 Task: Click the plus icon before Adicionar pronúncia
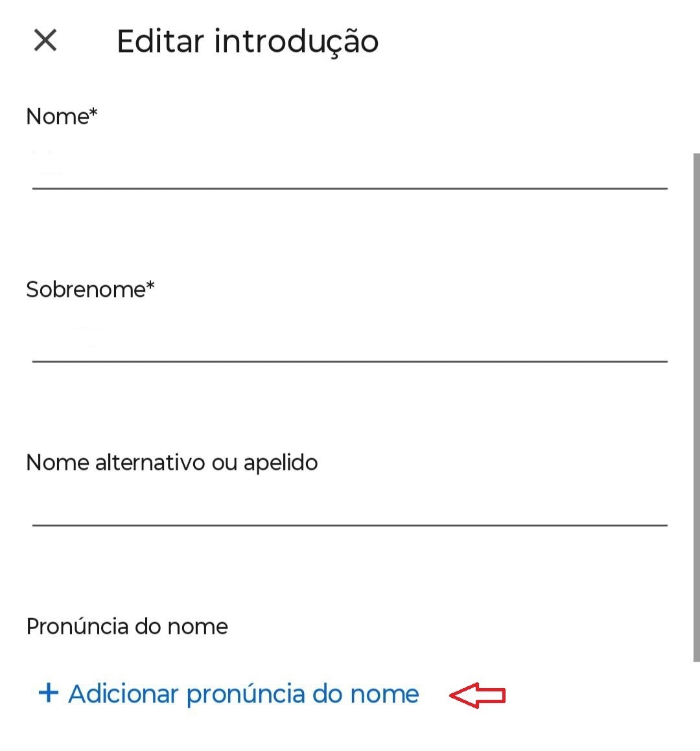tap(48, 693)
